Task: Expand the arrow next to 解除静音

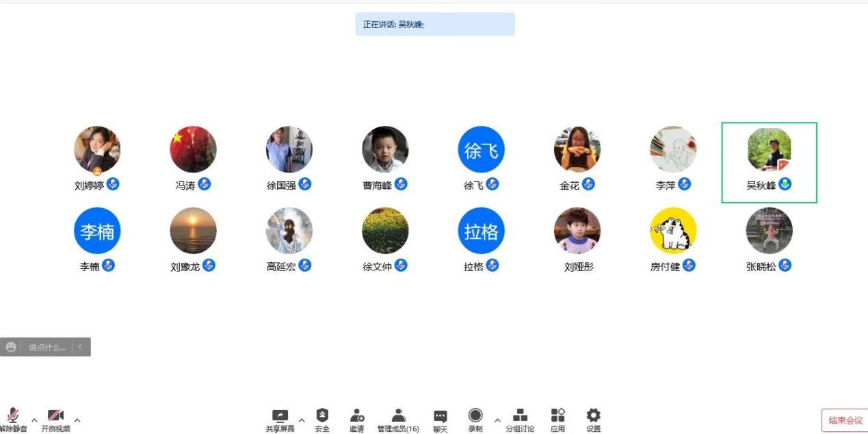Action: [34, 420]
